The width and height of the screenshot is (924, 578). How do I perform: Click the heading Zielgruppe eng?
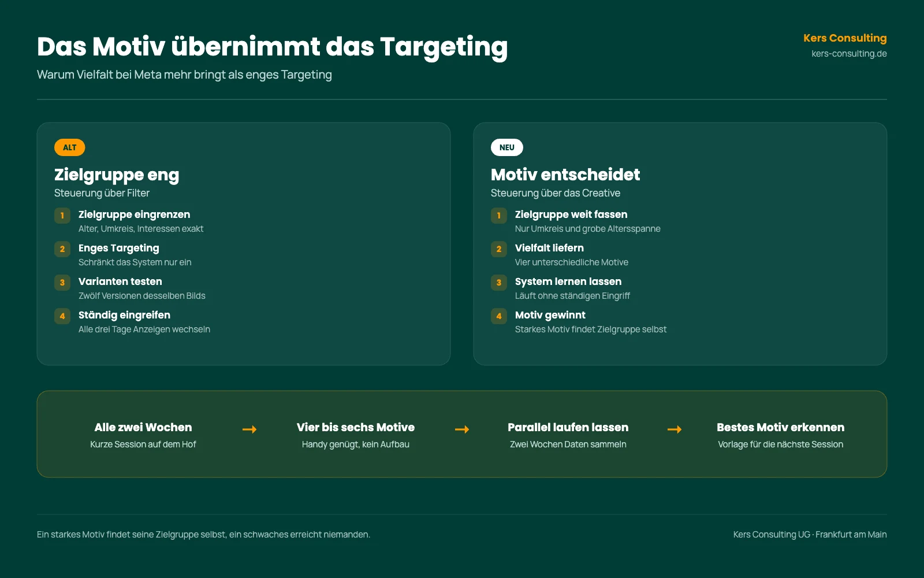pos(117,175)
